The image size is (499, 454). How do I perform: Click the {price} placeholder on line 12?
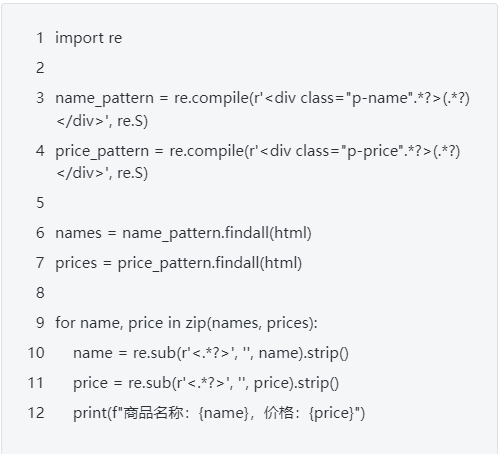point(331,413)
